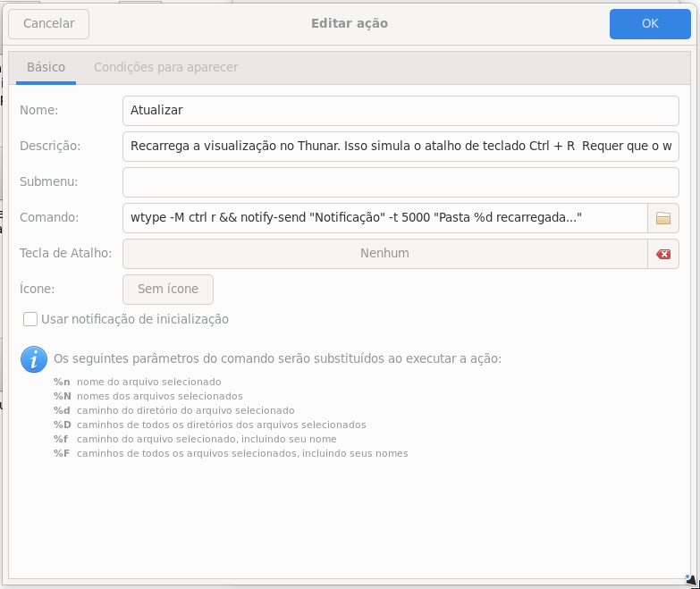Focus the Nome field containing Atualizar
This screenshot has height=589, width=700.
(x=401, y=111)
